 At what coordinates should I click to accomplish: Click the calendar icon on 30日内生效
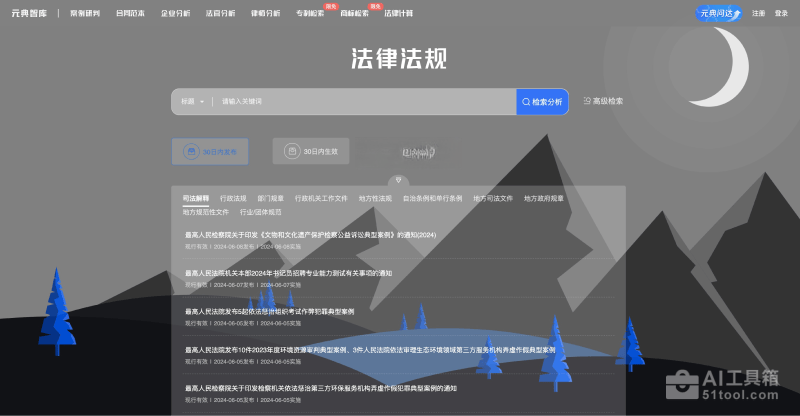pos(292,152)
